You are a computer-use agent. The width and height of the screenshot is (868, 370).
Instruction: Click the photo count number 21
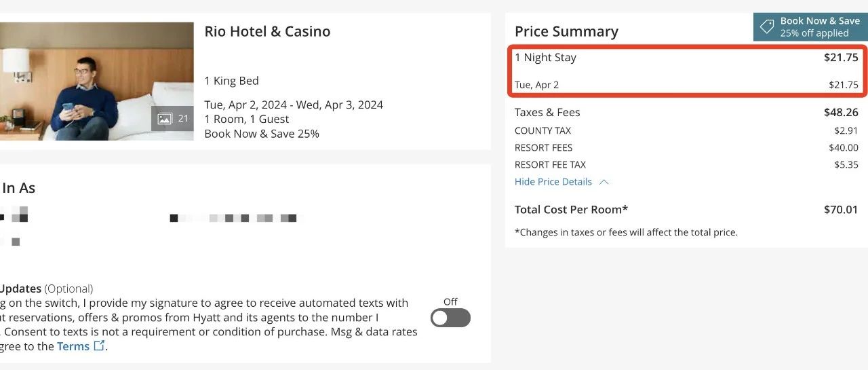183,119
